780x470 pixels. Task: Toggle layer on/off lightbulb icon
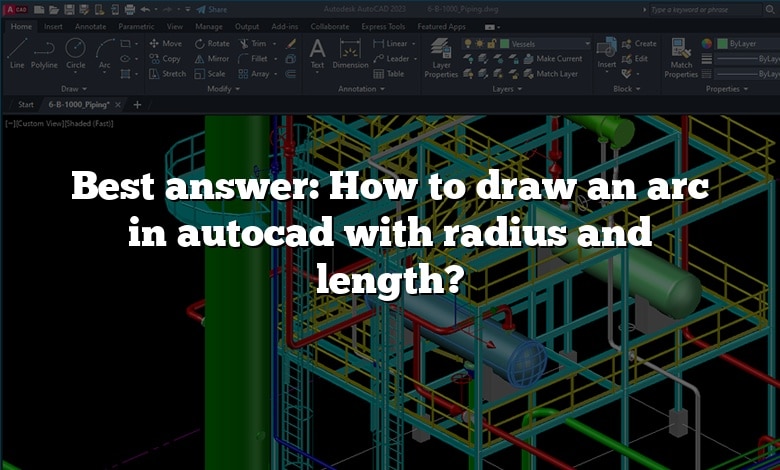[469, 44]
